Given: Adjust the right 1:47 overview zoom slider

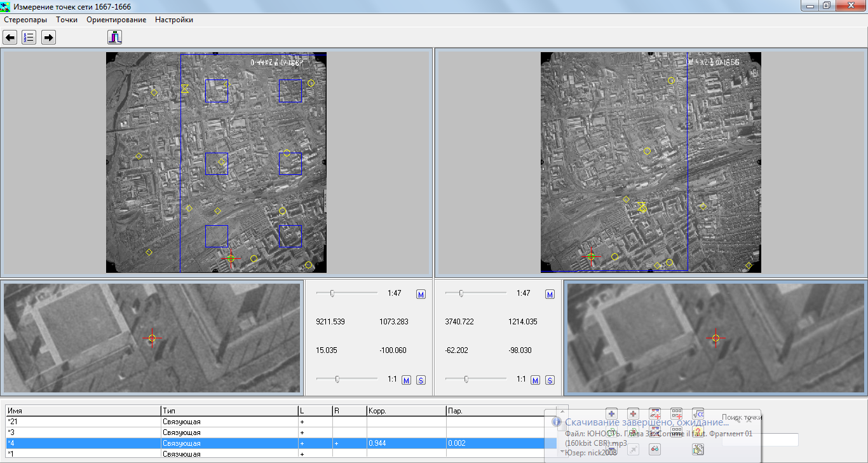Looking at the screenshot, I should (x=461, y=293).
